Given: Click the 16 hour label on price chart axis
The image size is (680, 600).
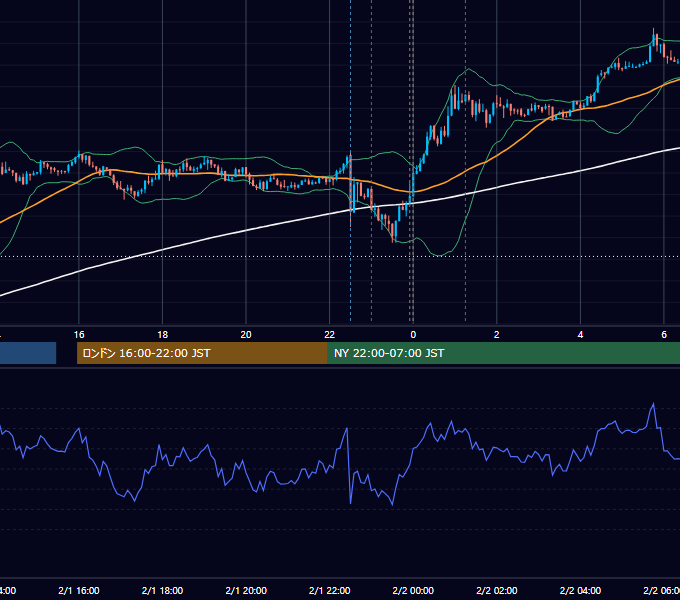Looking at the screenshot, I should point(79,335).
